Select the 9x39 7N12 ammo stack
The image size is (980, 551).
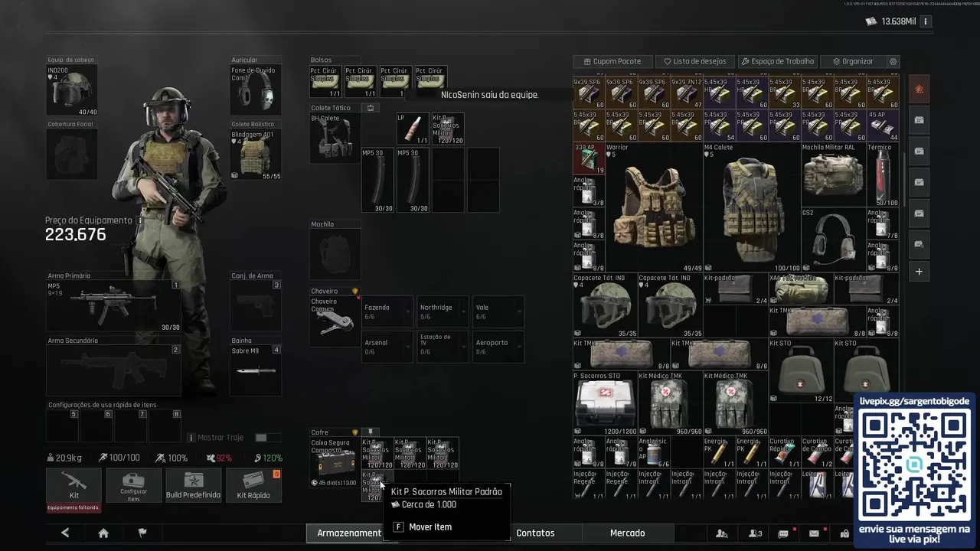tap(687, 93)
